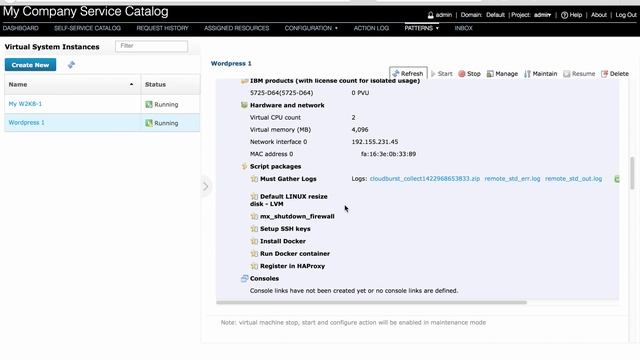This screenshot has width=640, height=360.
Task: Click the Virtual memory value 4,096
Action: coord(360,129)
